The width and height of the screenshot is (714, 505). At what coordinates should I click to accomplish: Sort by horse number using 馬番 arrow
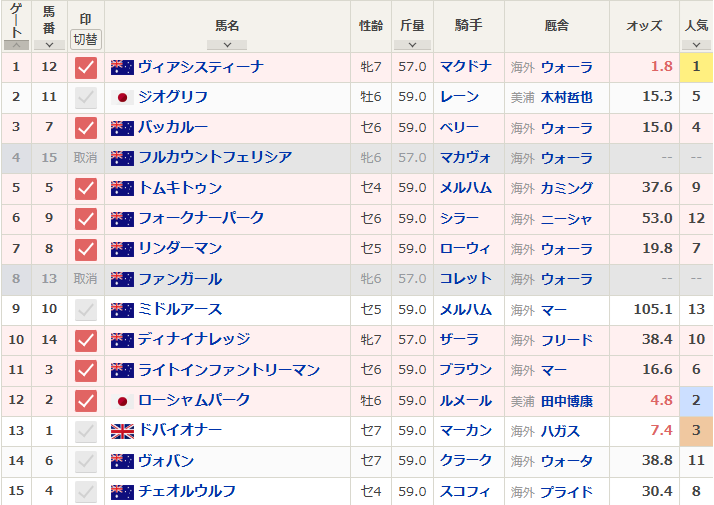(49, 45)
